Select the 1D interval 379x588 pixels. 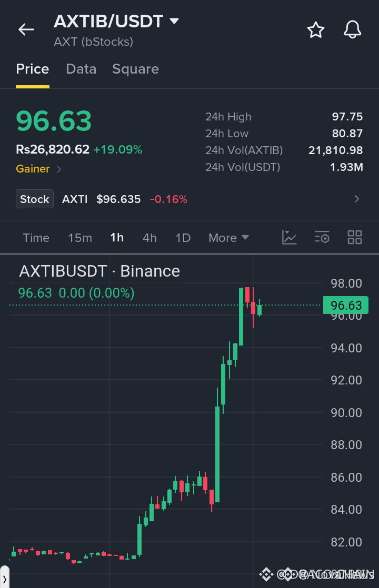pos(183,238)
